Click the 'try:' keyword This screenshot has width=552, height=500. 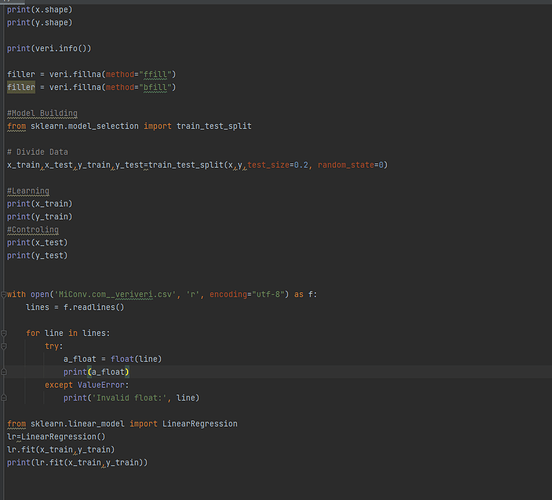pos(54,346)
